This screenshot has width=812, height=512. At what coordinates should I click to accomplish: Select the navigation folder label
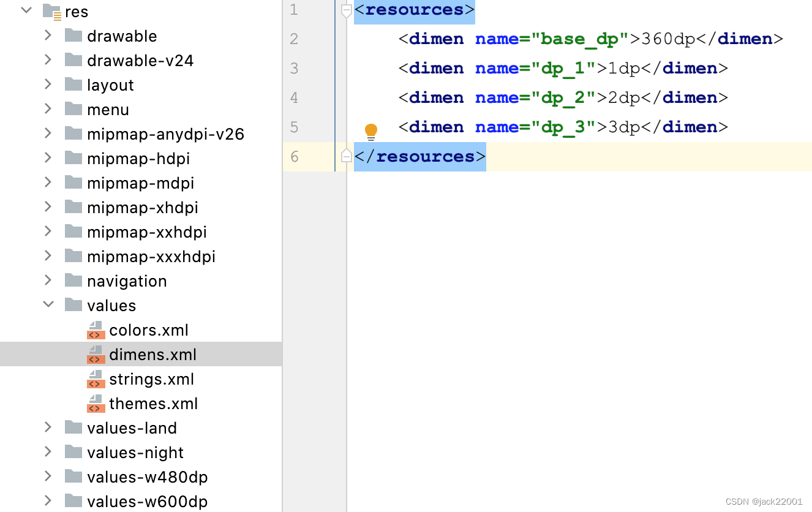(127, 281)
